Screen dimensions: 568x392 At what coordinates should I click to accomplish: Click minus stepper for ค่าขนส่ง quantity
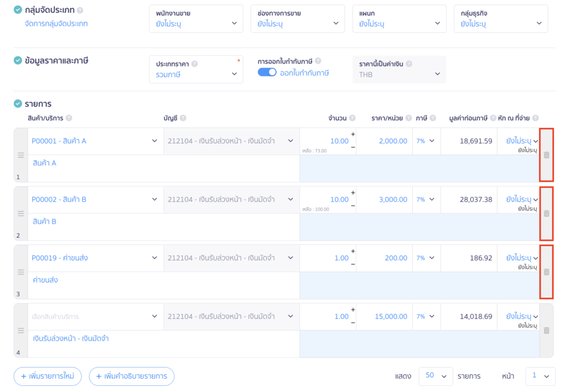(353, 264)
